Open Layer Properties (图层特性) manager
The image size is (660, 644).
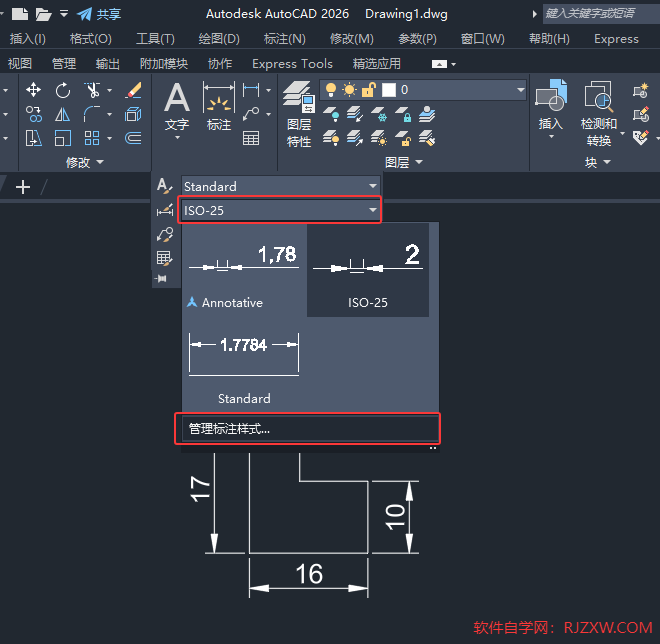pyautogui.click(x=299, y=114)
